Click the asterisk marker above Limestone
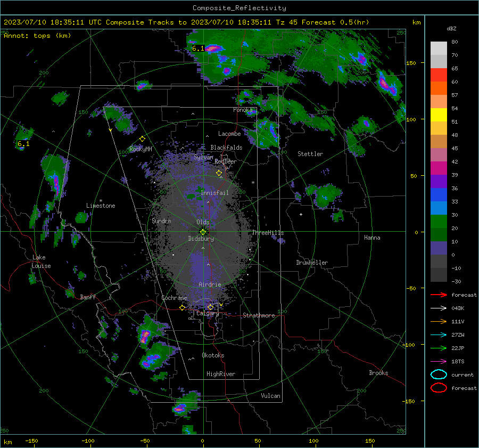Image resolution: width=479 pixels, height=448 pixels. tap(101, 201)
